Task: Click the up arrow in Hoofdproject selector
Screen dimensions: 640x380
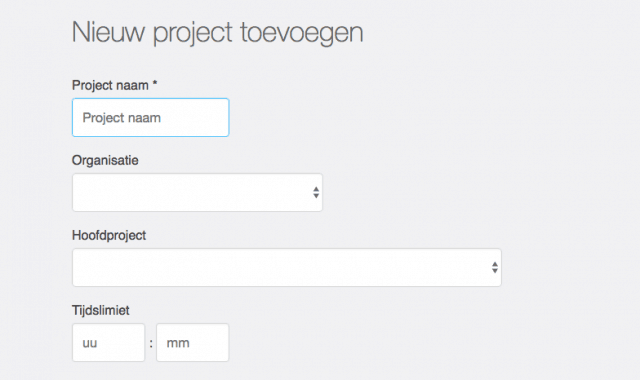Action: pyautogui.click(x=495, y=264)
